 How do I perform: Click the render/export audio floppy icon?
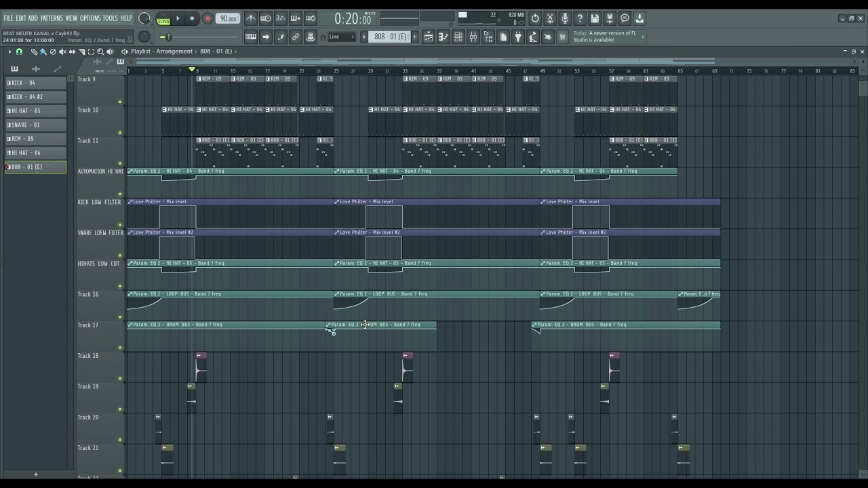click(610, 19)
